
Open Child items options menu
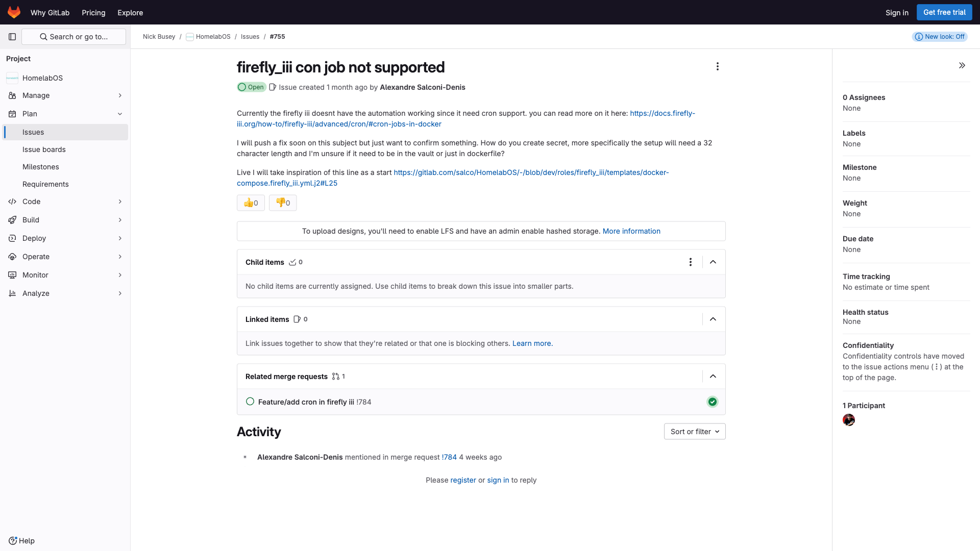[690, 262]
